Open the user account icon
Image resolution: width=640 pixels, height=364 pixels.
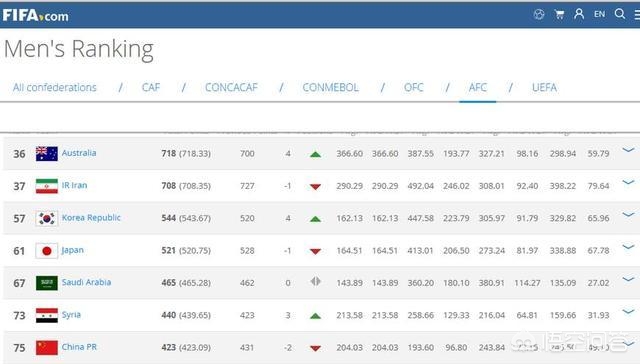[579, 14]
